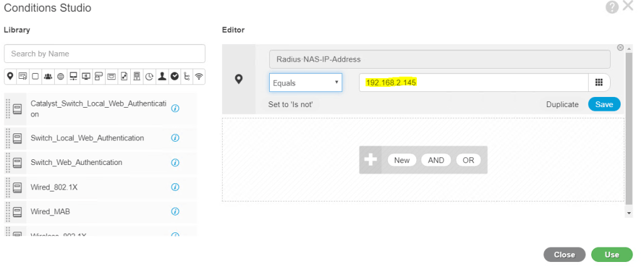The image size is (644, 267).
Task: Click plus to add new condition row
Action: pyautogui.click(x=370, y=160)
